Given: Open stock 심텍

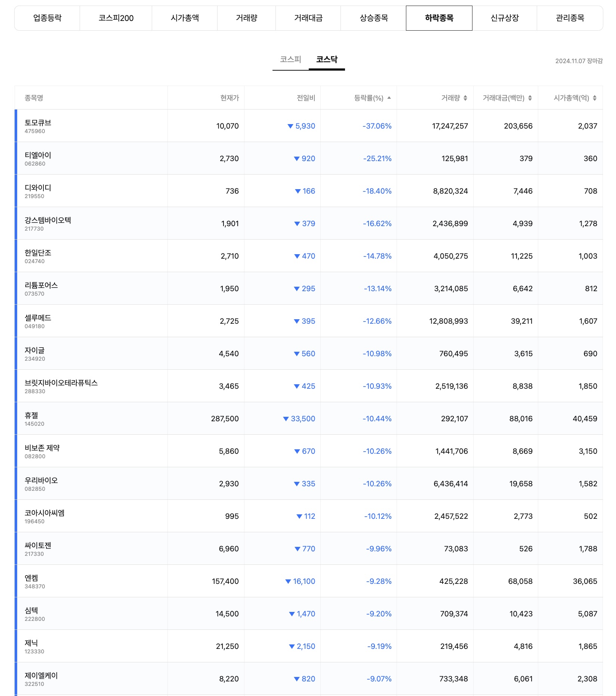Looking at the screenshot, I should pos(31,610).
